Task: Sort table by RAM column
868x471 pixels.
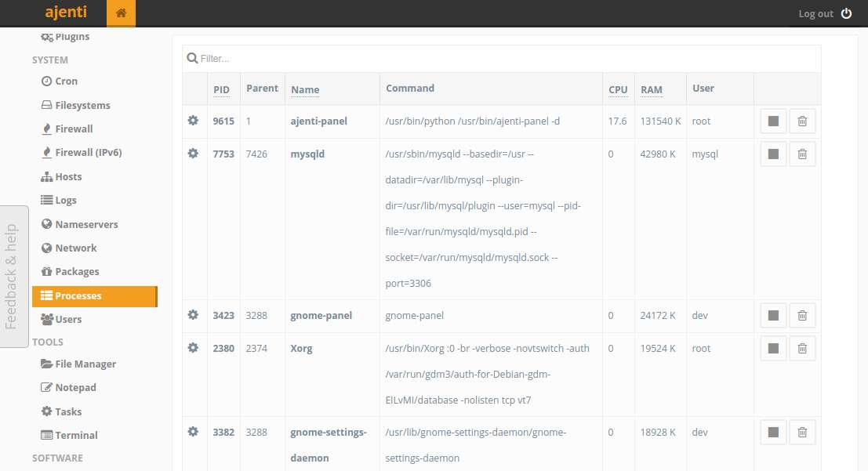Action: [x=652, y=89]
